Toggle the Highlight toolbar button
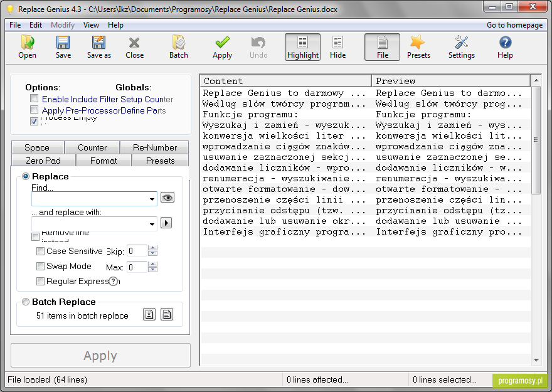 303,47
